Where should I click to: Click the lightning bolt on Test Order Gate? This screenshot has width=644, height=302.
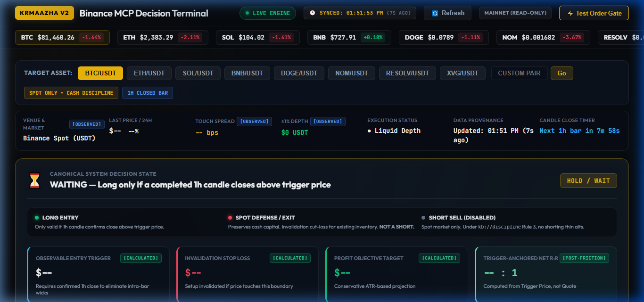[x=570, y=13]
